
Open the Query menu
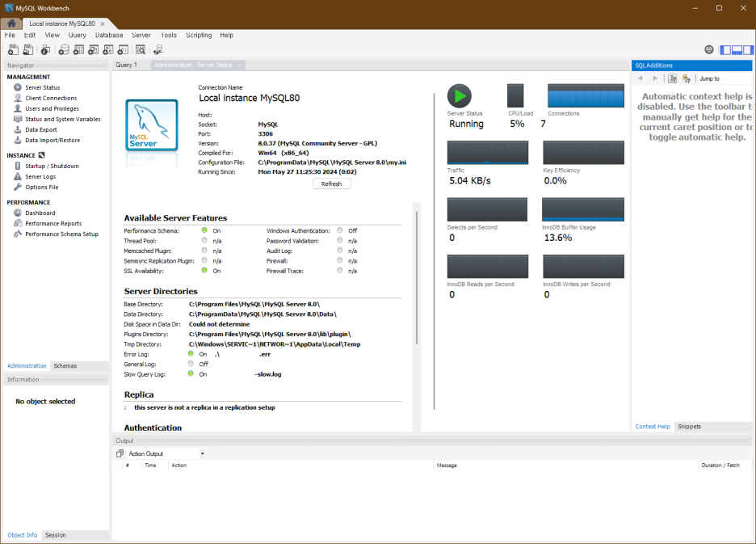pyautogui.click(x=78, y=36)
